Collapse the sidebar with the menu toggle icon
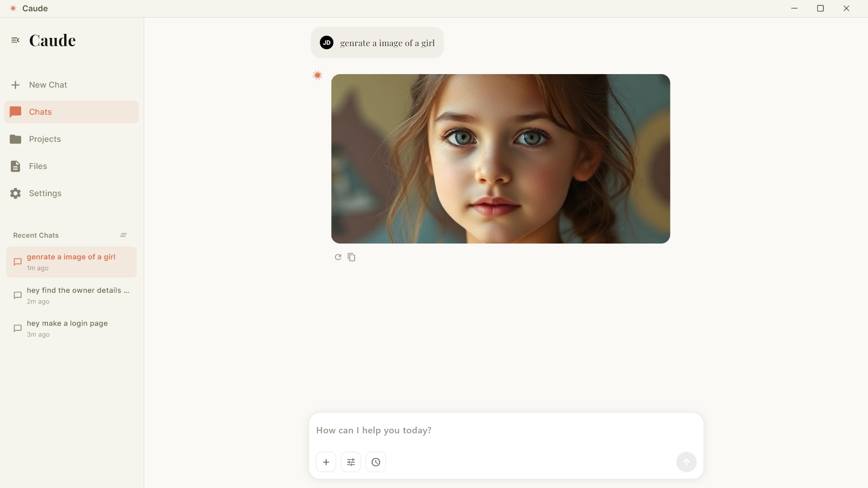This screenshot has height=488, width=868. tap(15, 40)
